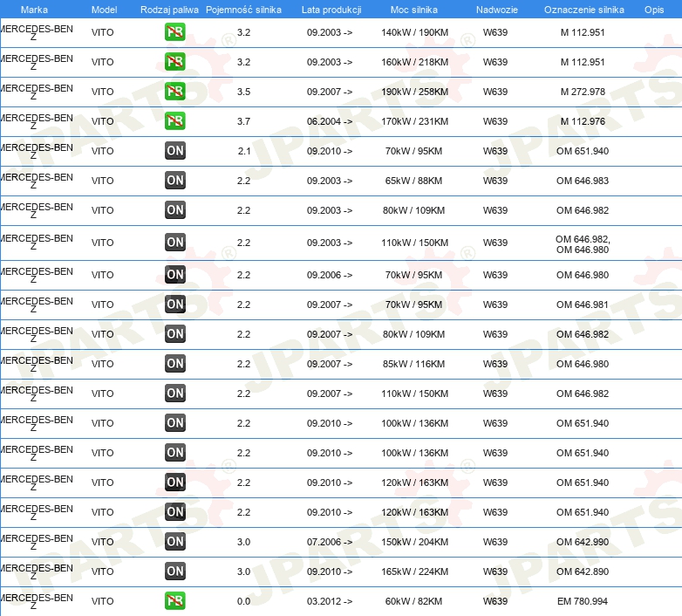Select the engine code cell M 112.976
682x616 pixels.
pos(583,121)
